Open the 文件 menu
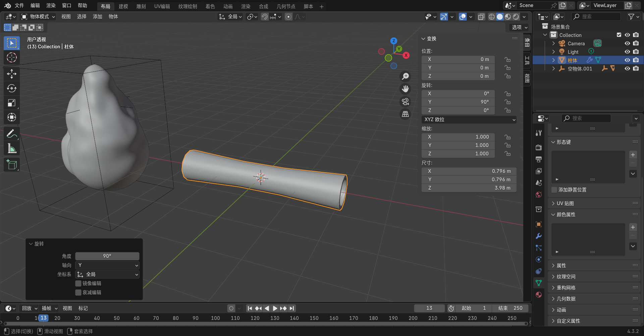 coord(19,6)
